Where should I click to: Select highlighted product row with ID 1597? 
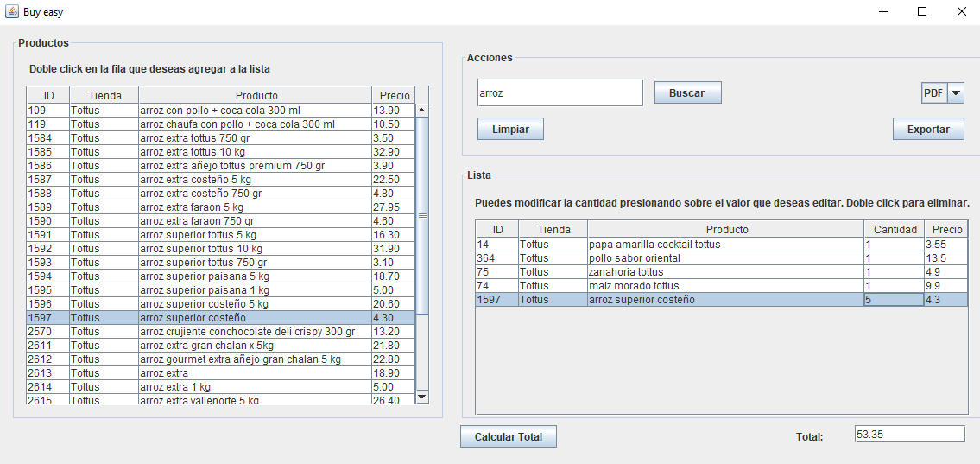(221, 317)
